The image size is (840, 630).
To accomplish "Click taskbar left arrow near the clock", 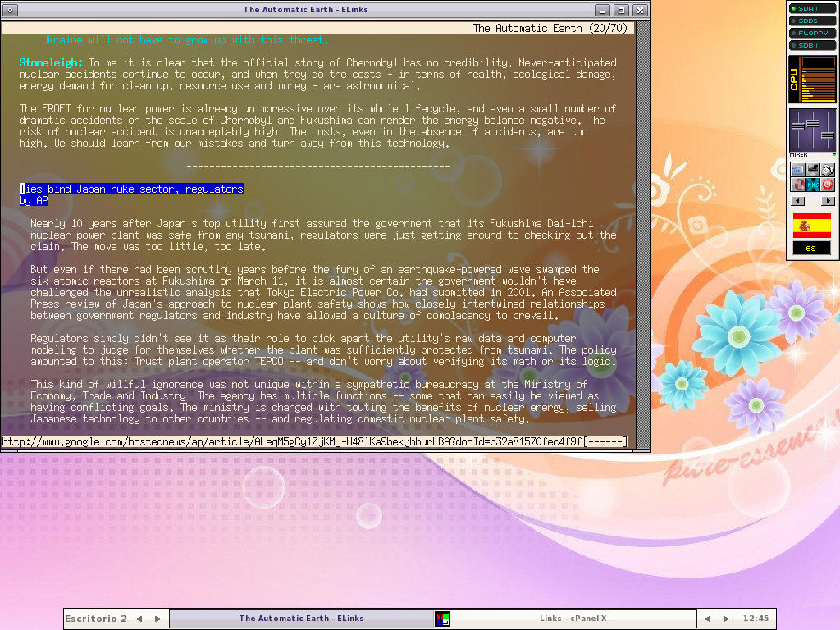I will coord(707,619).
